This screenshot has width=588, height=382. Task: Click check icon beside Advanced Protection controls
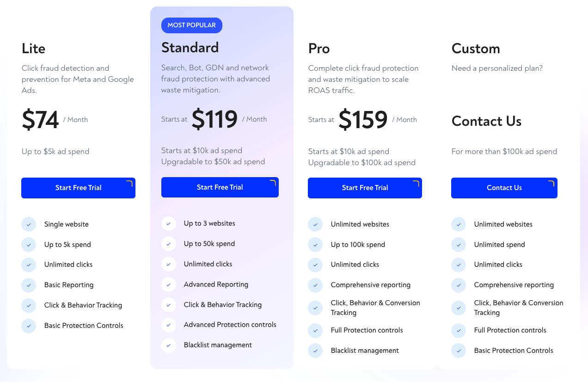pos(169,325)
